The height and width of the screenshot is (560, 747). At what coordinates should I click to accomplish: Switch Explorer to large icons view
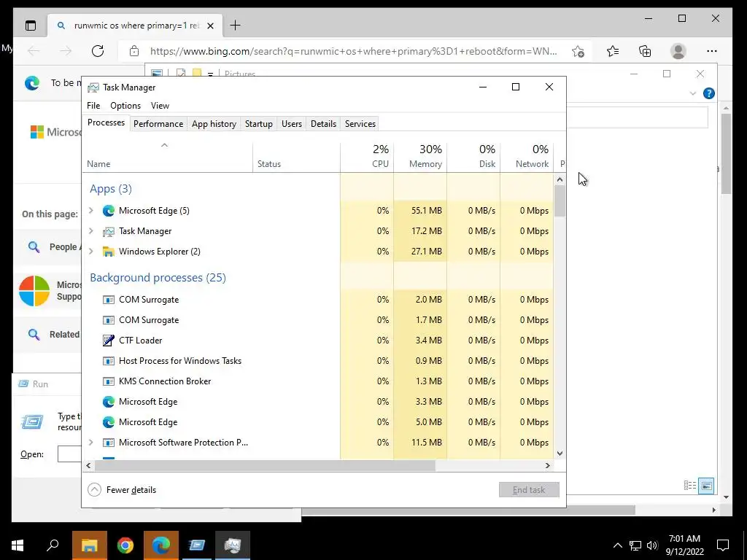pyautogui.click(x=706, y=486)
